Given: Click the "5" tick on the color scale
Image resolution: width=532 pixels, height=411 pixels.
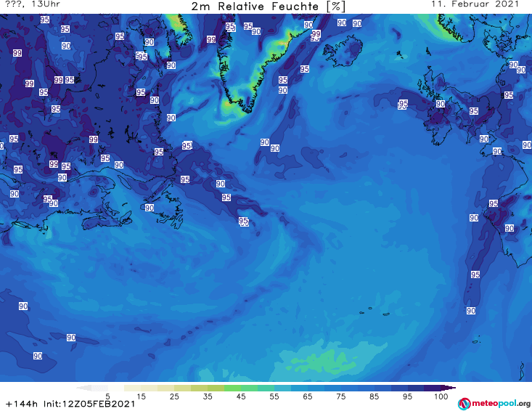Looking at the screenshot, I should (x=107, y=396).
